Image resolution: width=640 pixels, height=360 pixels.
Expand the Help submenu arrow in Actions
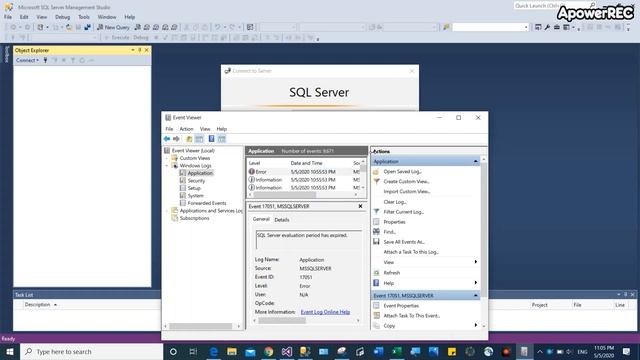pyautogui.click(x=476, y=282)
